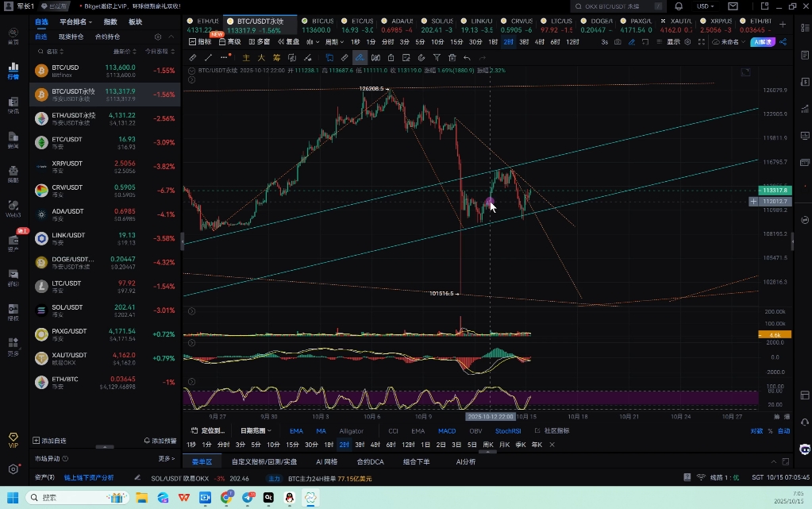Select the 4时 timeframe in the top bar
The image size is (812, 509).
[540, 42]
